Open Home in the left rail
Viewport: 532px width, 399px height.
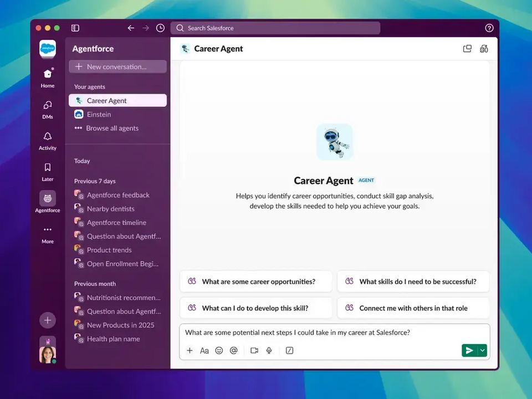(48, 78)
